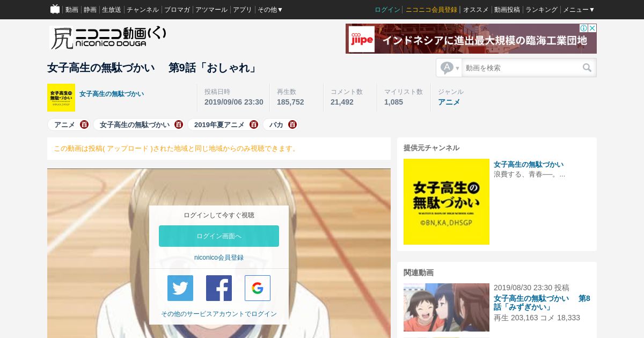The width and height of the screenshot is (644, 338).
Task: Click the niconico会員登録 link in login box
Action: point(219,258)
